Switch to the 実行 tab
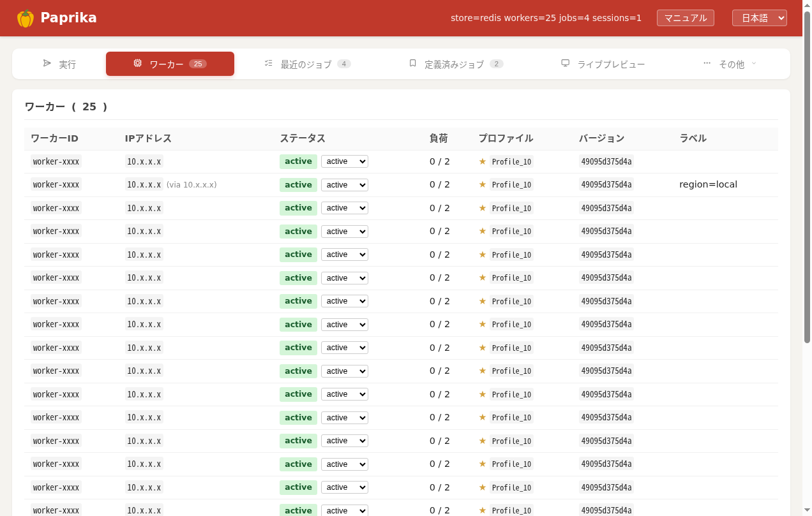This screenshot has width=812, height=516. click(59, 64)
